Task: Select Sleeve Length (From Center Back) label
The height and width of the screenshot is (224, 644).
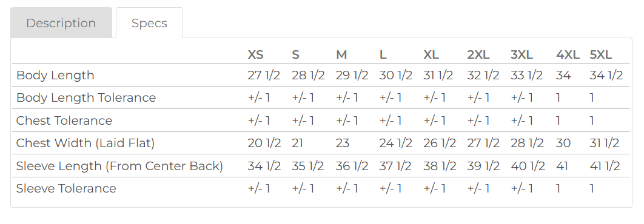Action: click(119, 166)
